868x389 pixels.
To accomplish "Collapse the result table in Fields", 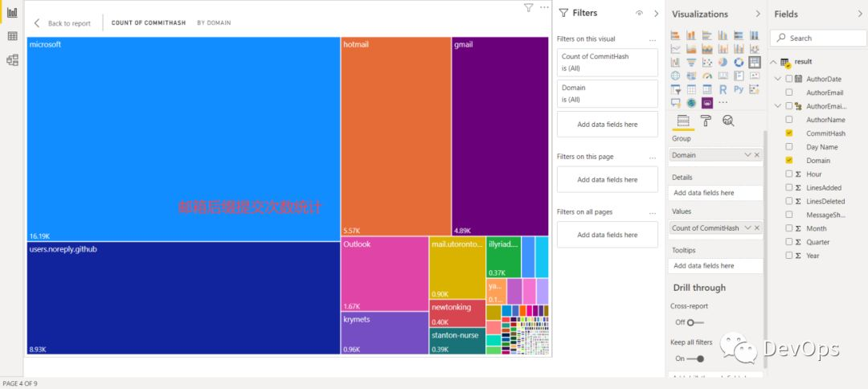I will coord(773,62).
